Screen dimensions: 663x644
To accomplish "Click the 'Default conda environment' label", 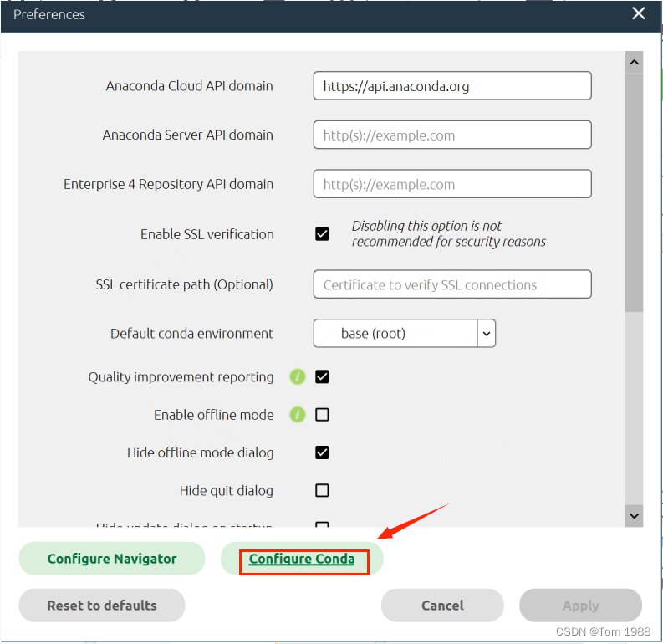I will [191, 333].
